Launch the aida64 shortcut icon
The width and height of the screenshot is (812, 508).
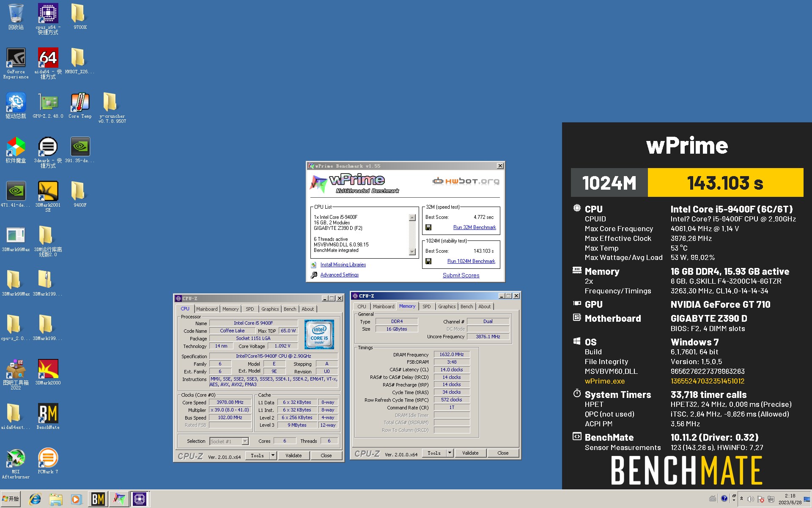48,63
